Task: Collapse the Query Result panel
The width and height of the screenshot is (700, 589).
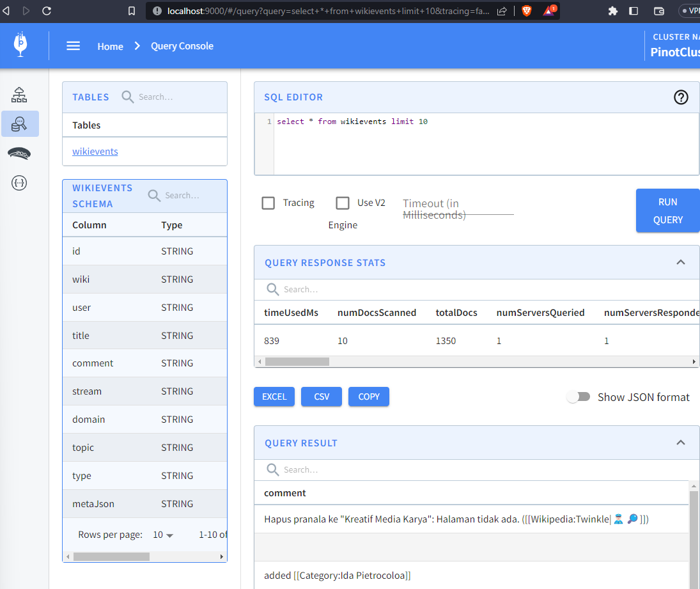Action: (x=681, y=442)
